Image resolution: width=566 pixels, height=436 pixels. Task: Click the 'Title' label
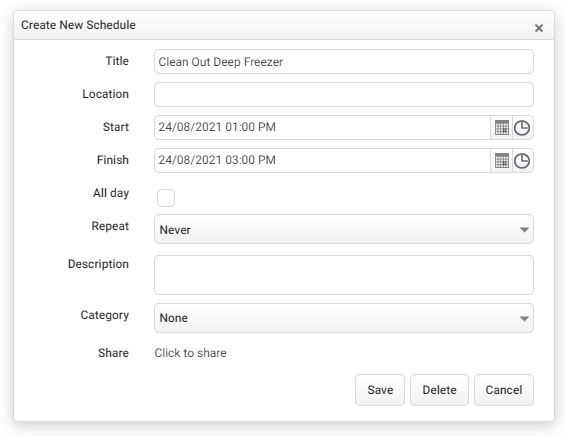(x=117, y=61)
